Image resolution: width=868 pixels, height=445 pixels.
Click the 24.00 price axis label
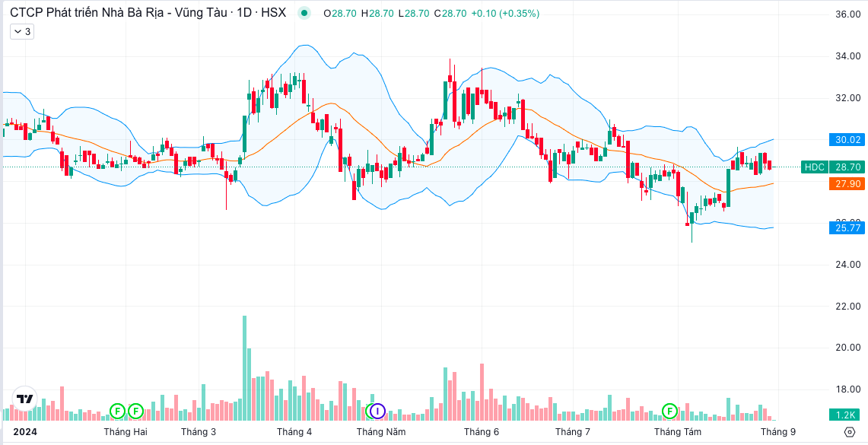pyautogui.click(x=847, y=265)
